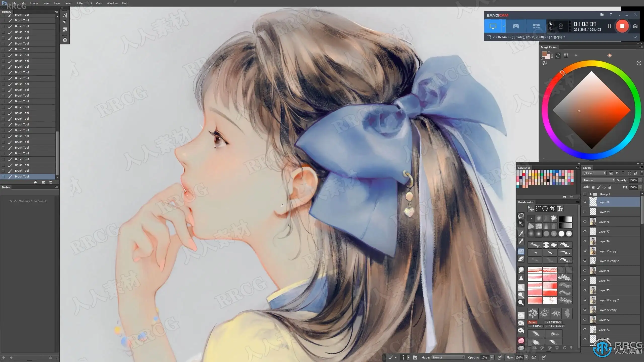
Task: Open the Select menu
Action: click(x=68, y=3)
